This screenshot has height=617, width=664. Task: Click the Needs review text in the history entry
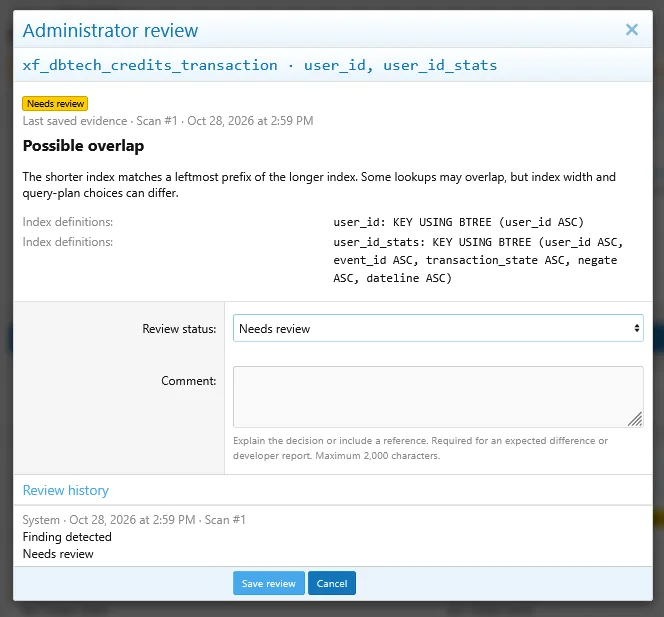tap(58, 554)
